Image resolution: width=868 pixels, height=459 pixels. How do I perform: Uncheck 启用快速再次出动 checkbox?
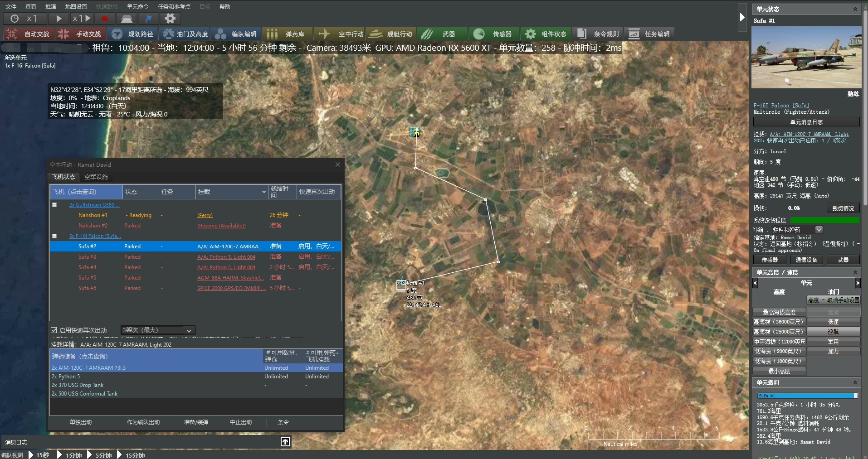pyautogui.click(x=54, y=330)
